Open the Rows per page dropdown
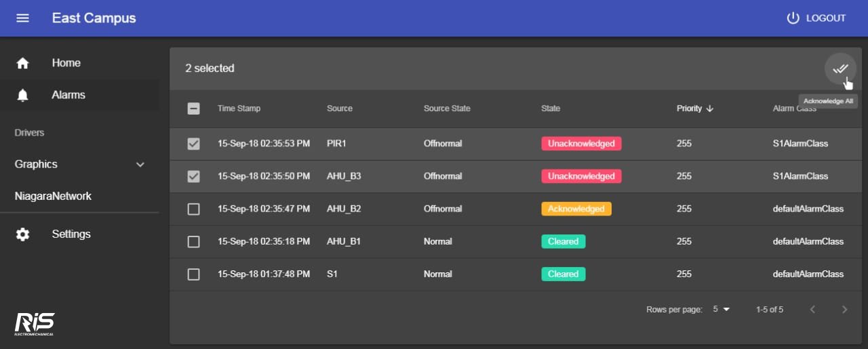The image size is (868, 349). coord(721,310)
